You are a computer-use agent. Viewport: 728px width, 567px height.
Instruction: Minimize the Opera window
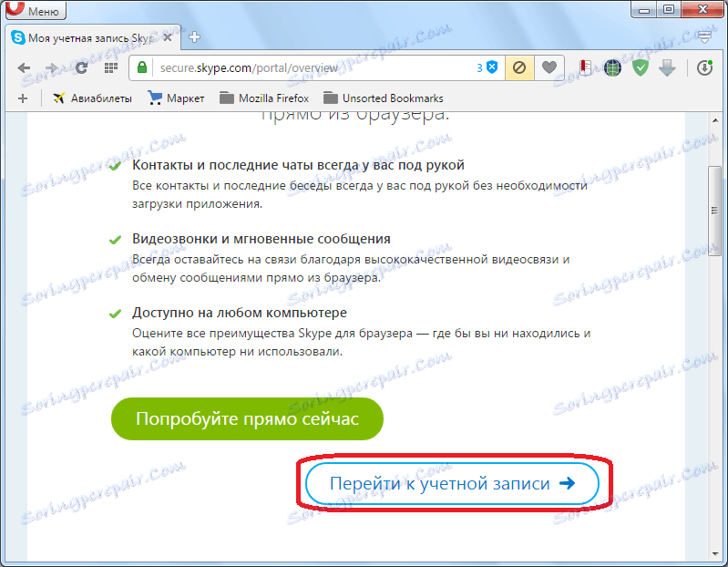[x=644, y=10]
